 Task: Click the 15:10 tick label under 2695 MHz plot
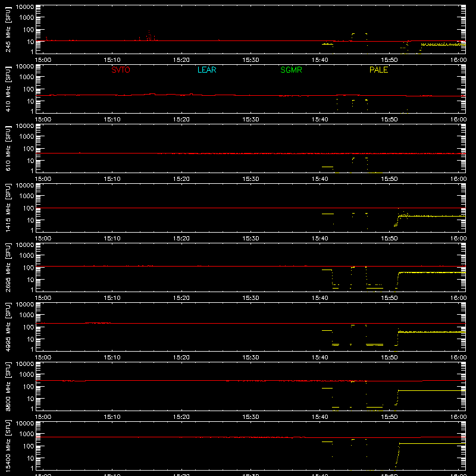pos(112,298)
